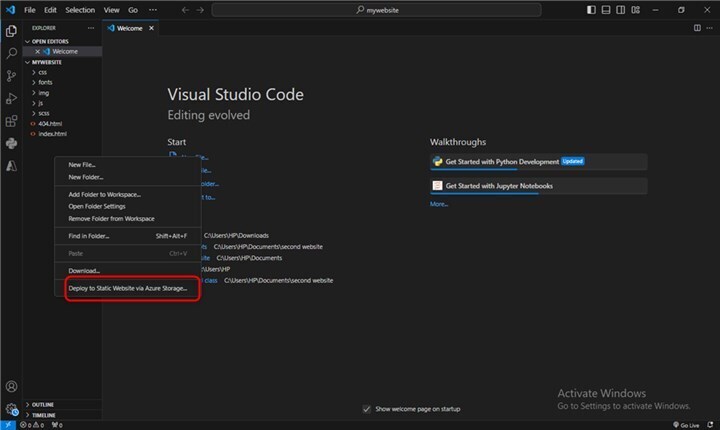Open the Selection menu
Viewport: 720px width, 430px height.
[x=80, y=10]
